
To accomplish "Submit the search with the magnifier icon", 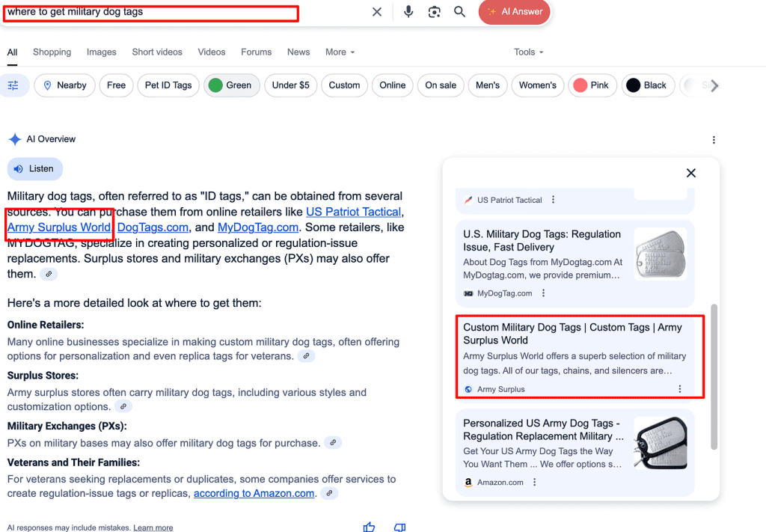I will [x=460, y=12].
